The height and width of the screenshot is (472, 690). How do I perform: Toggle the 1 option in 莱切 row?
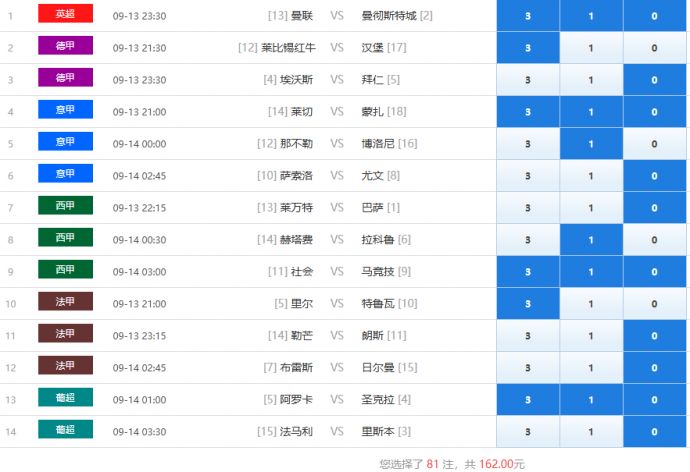click(591, 112)
